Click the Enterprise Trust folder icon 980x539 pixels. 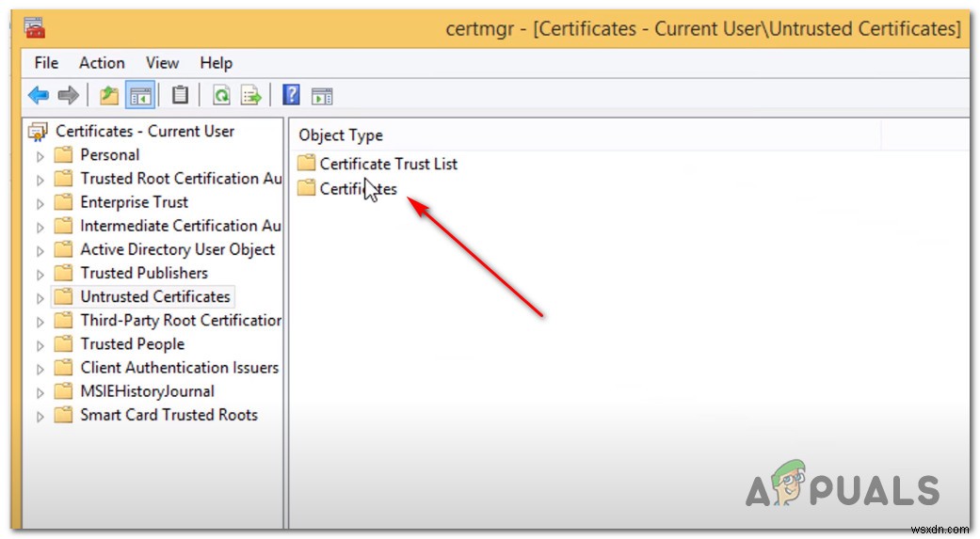(x=63, y=201)
